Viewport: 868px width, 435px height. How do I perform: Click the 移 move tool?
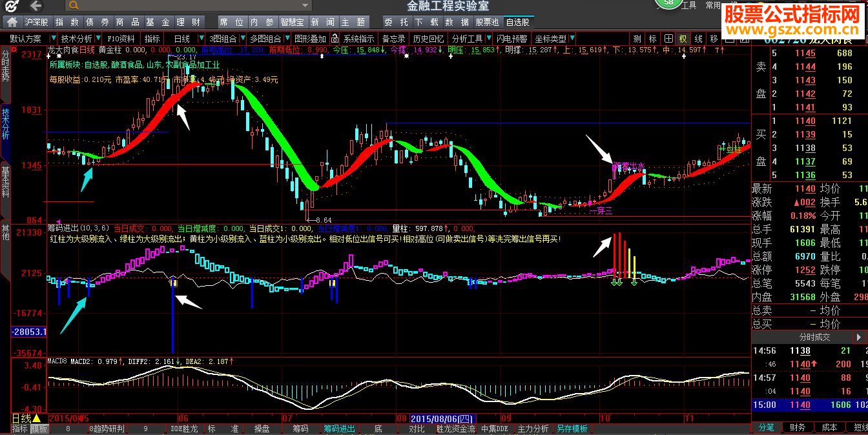714,39
